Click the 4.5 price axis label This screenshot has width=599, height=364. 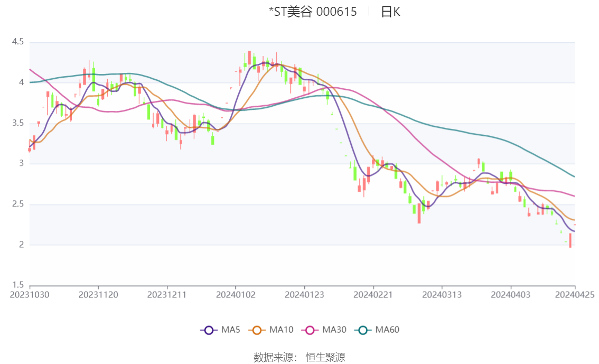point(18,42)
